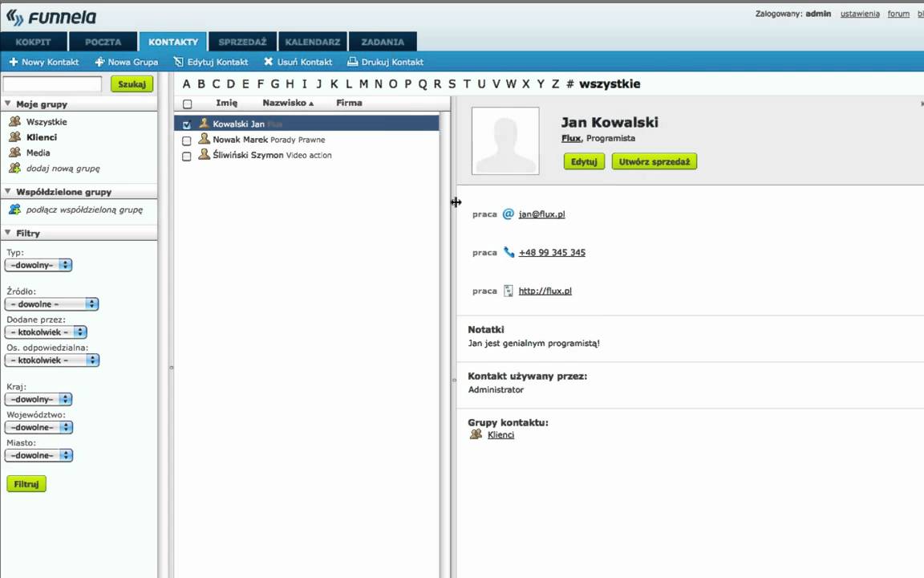Click the +48 99 345 345 phone link
The image size is (924, 578).
[552, 252]
